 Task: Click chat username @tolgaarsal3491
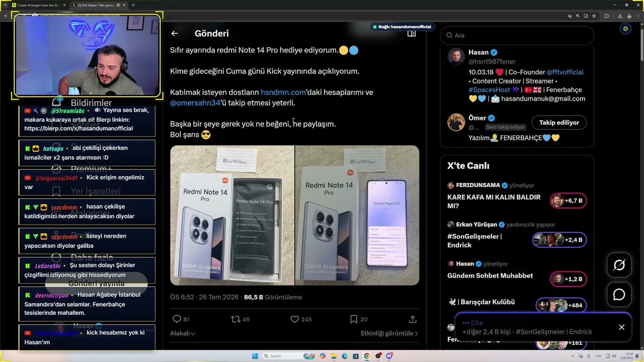(x=56, y=178)
